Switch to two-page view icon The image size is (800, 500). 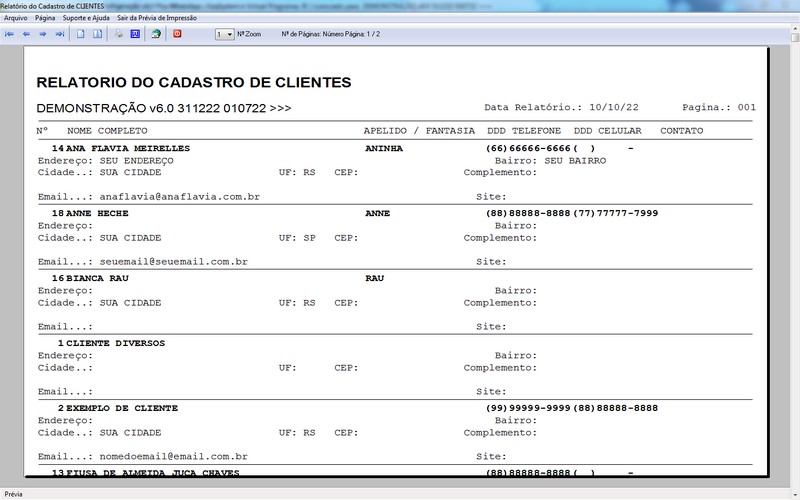pos(97,34)
